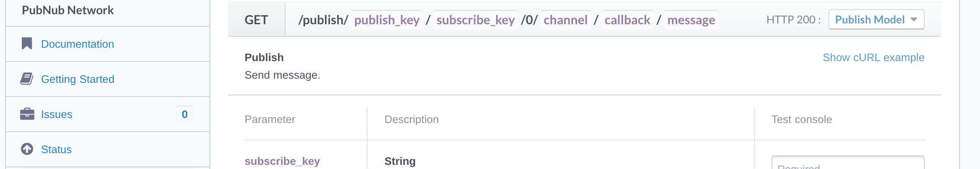Click the Status up-arrow circle icon
Viewport: 980px width, 169px height.
(x=27, y=149)
